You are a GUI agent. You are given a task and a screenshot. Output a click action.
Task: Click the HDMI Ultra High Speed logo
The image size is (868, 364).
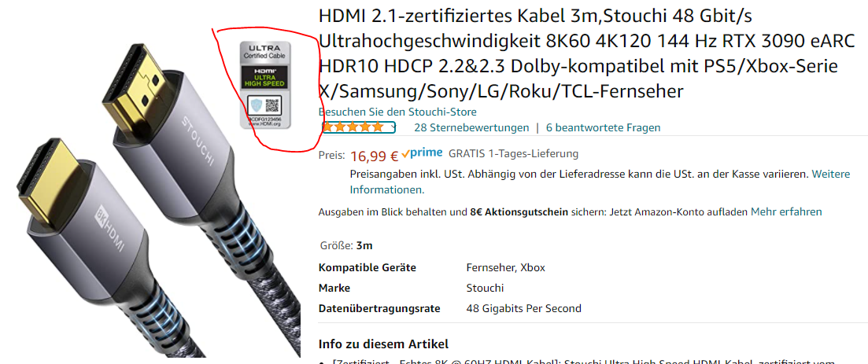click(x=266, y=78)
